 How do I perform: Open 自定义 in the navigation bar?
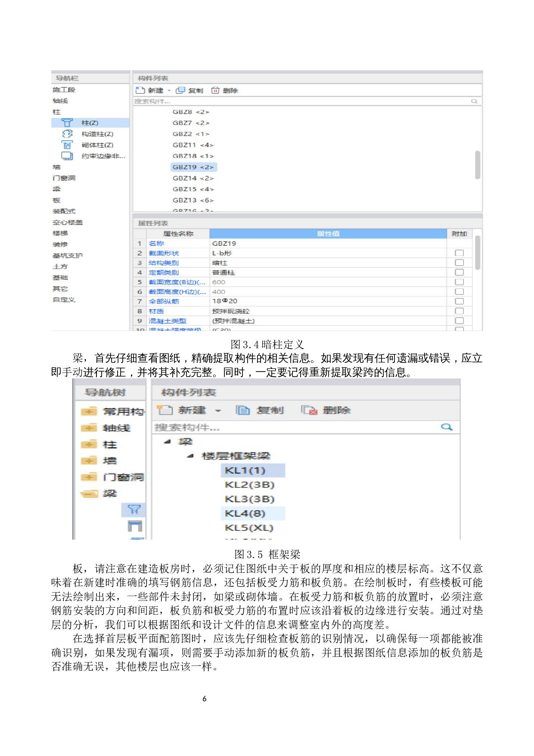pyautogui.click(x=64, y=300)
